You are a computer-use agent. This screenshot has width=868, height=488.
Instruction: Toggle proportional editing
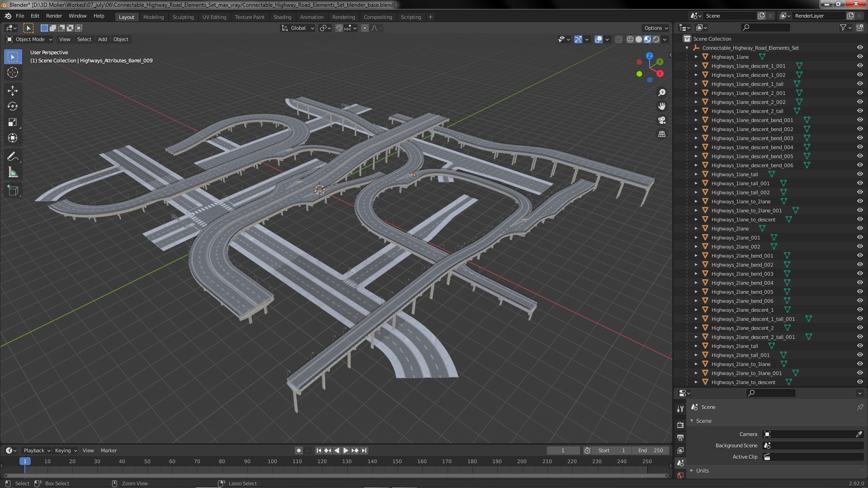pyautogui.click(x=365, y=28)
